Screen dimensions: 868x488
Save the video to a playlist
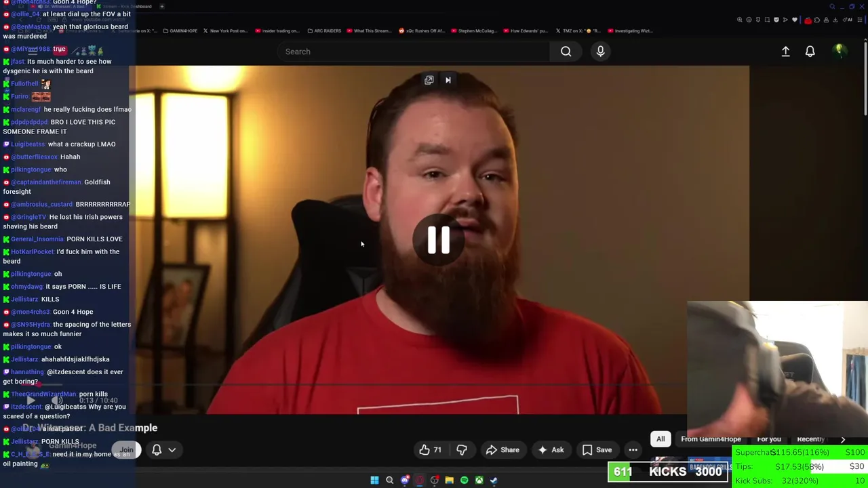(x=597, y=450)
